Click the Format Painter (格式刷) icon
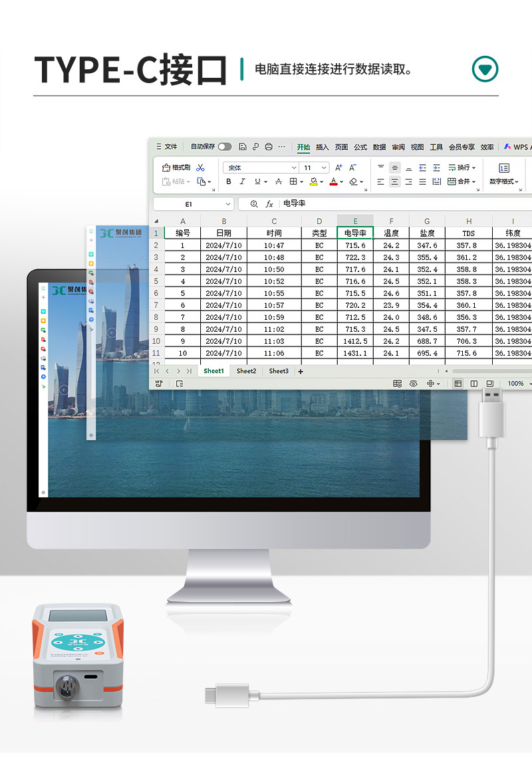The width and height of the screenshot is (532, 758). pos(176,168)
